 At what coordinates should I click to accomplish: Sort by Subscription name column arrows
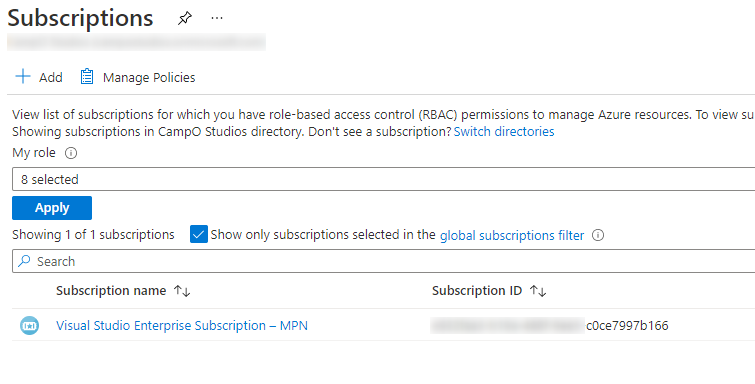click(x=182, y=291)
